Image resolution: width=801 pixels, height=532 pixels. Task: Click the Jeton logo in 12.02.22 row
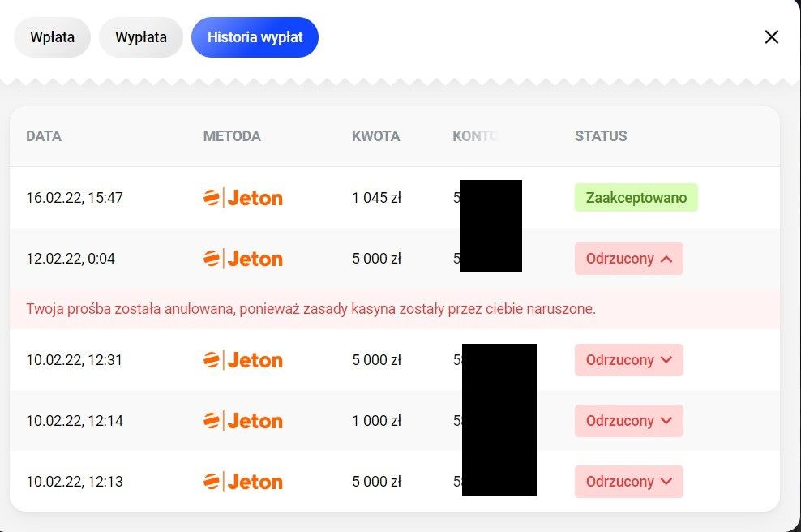pos(242,259)
